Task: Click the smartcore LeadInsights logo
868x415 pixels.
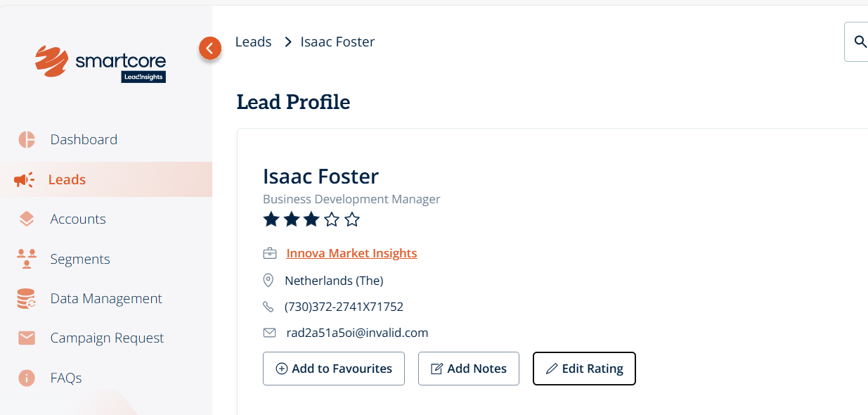Action: click(x=101, y=63)
